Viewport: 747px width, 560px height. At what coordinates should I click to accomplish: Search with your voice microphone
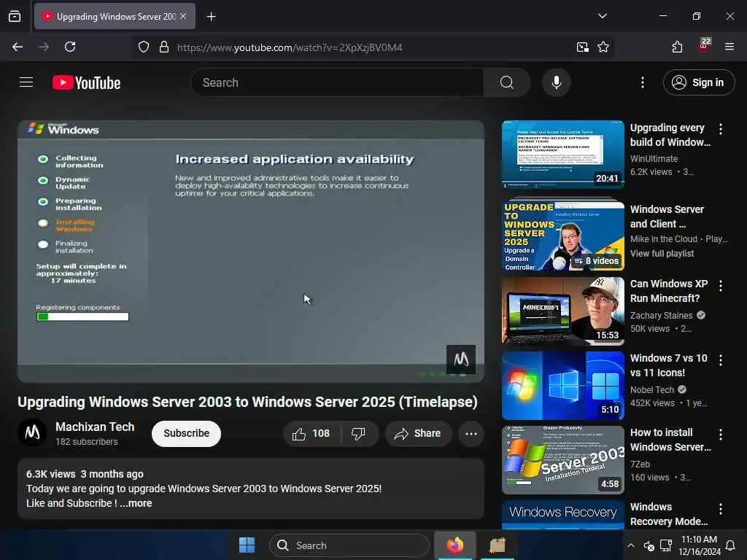tap(556, 82)
